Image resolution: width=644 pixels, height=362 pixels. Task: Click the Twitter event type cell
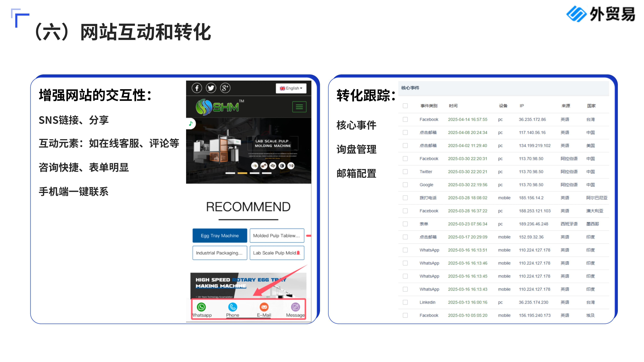[x=426, y=172]
